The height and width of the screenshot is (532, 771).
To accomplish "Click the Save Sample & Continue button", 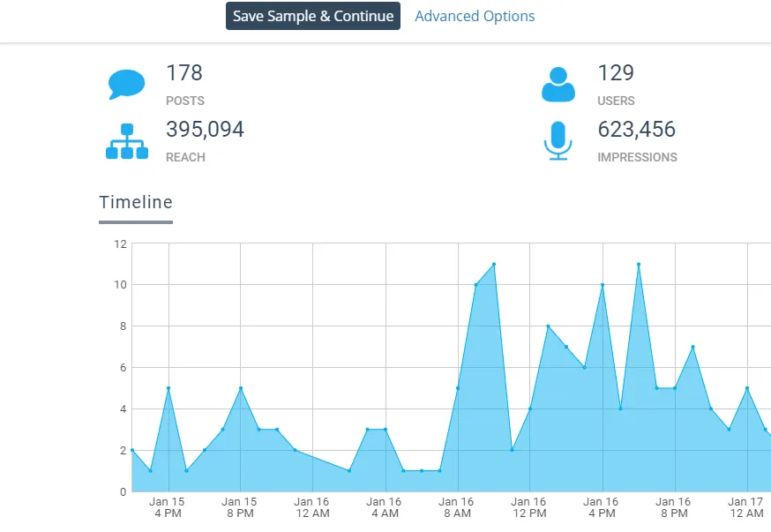I will 313,16.
